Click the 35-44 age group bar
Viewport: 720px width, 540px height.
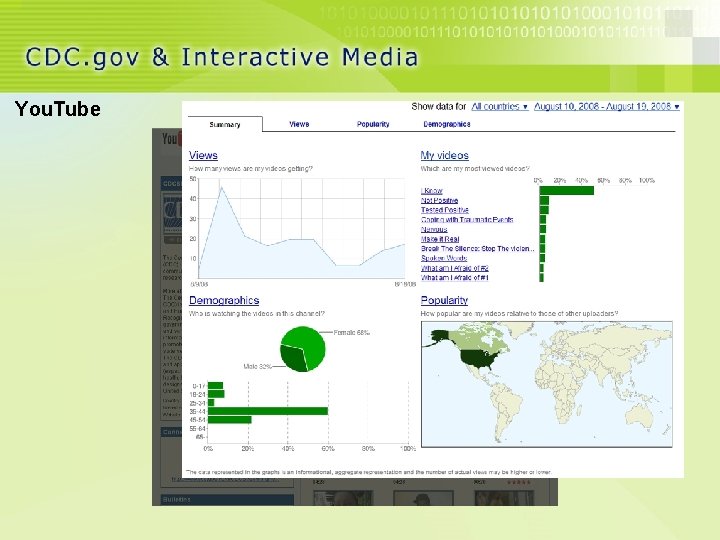coord(268,411)
